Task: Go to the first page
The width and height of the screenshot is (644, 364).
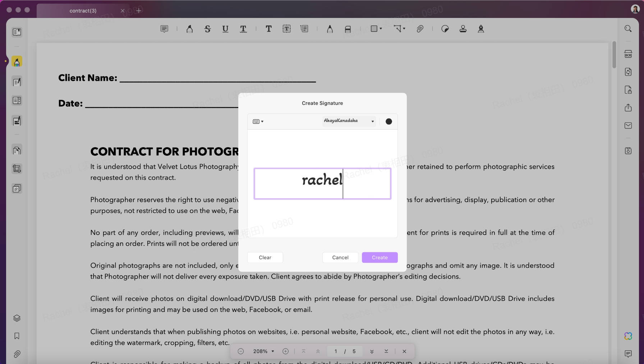Action: coord(304,351)
